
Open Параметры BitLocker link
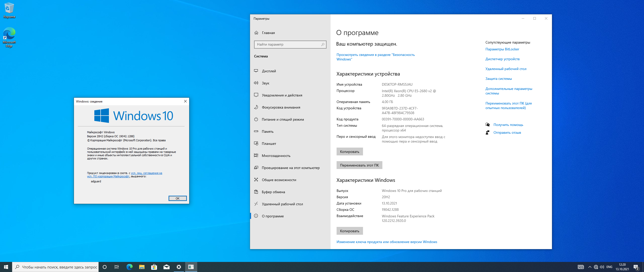click(502, 49)
